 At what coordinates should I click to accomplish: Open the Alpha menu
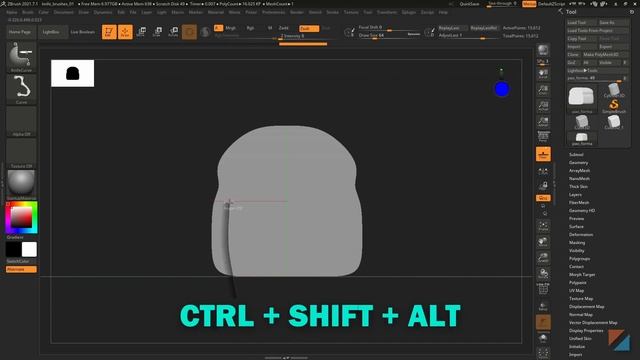(x=12, y=12)
